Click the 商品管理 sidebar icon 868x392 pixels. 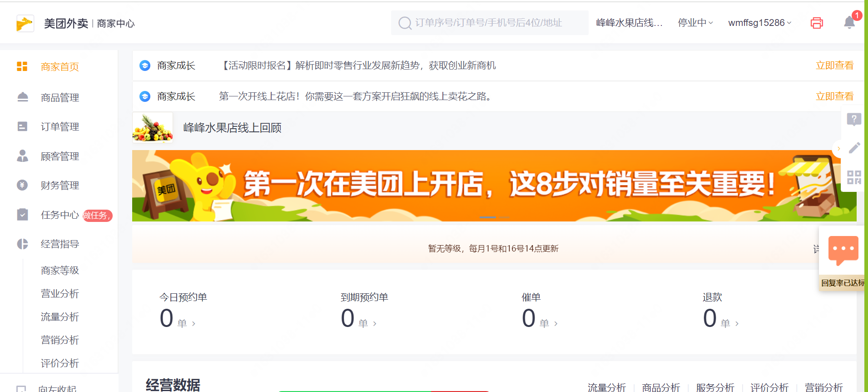pyautogui.click(x=22, y=97)
